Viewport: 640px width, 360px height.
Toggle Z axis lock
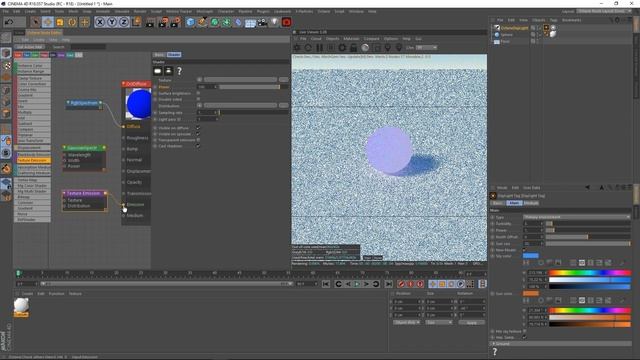pos(124,22)
